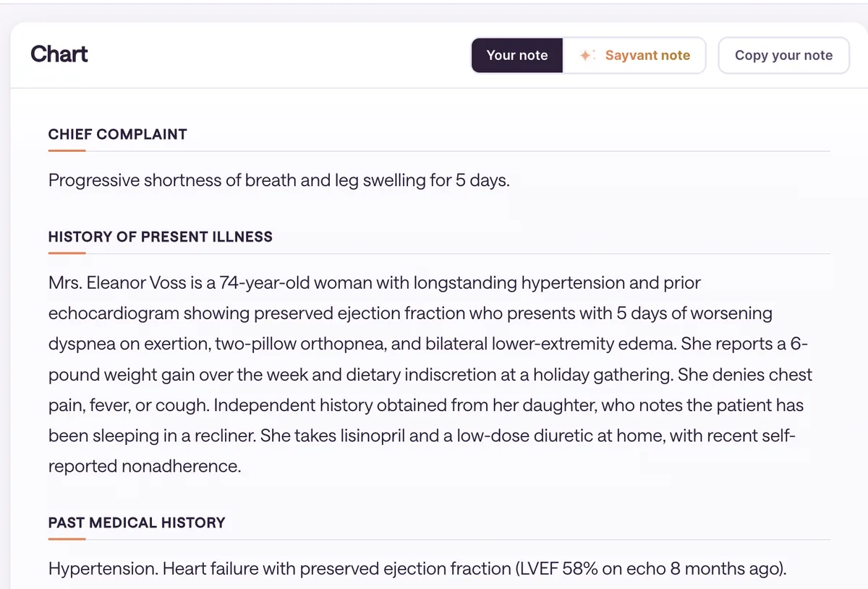Viewport: 868px width, 589px height.
Task: Click the PAST MEDICAL HISTORY heading
Action: [x=137, y=522]
